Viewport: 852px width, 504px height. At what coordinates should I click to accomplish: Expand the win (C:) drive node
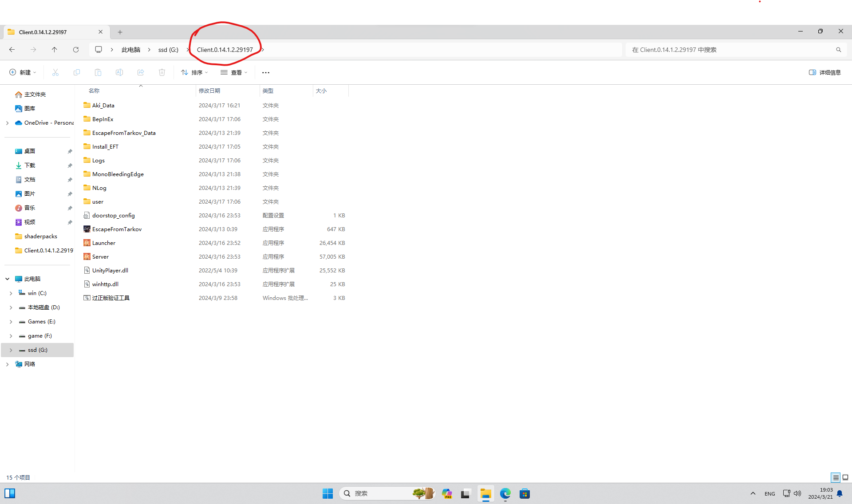[x=11, y=293]
